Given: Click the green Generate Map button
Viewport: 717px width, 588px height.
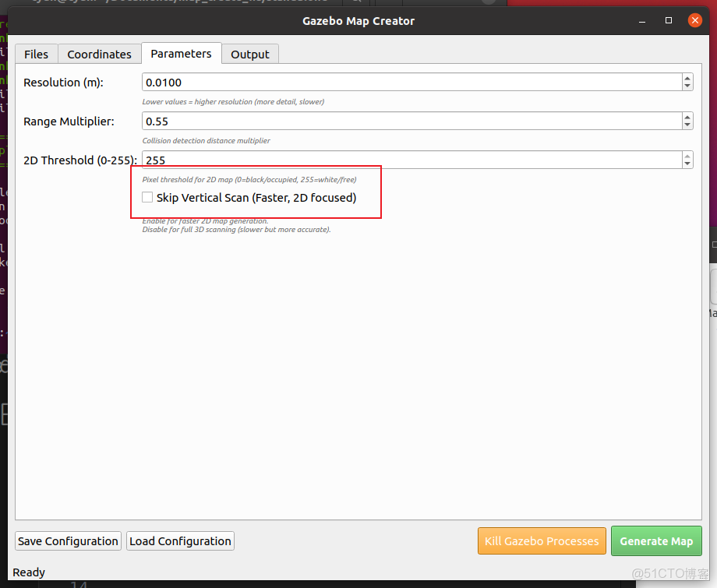Looking at the screenshot, I should click(x=656, y=541).
